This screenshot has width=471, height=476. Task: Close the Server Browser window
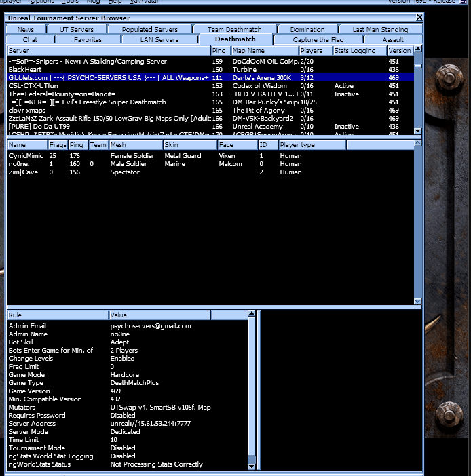coord(419,18)
